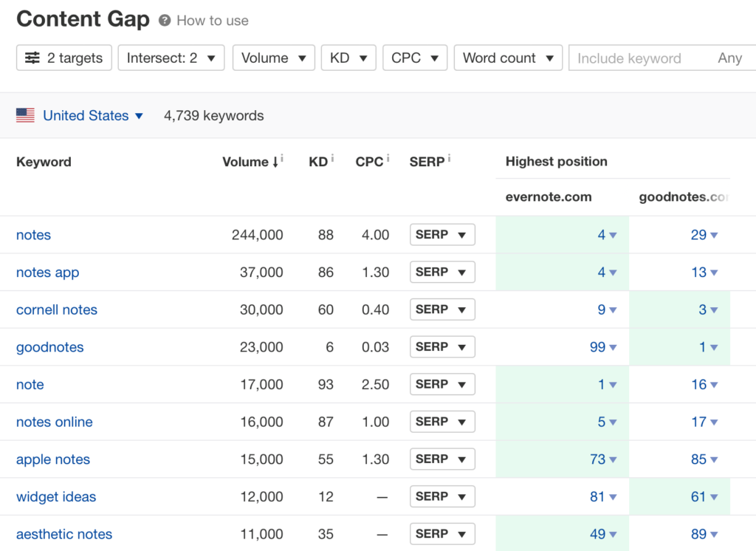756x551 pixels.
Task: Open the 'apple notes' keyword link
Action: pyautogui.click(x=53, y=459)
